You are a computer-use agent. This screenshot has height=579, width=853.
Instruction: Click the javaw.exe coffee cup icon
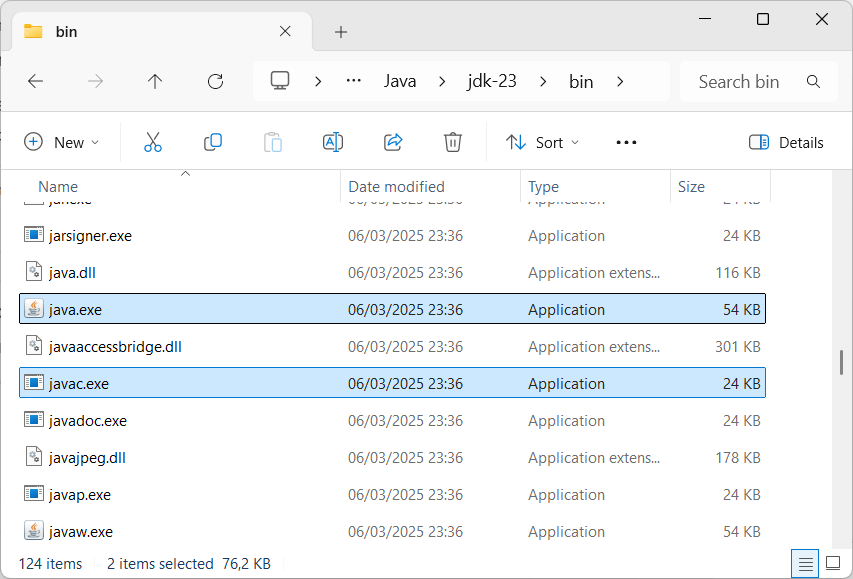[x=34, y=531]
